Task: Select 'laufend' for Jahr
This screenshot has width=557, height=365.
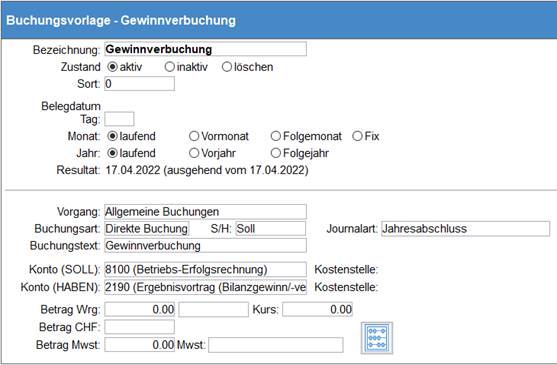Action: click(x=112, y=153)
